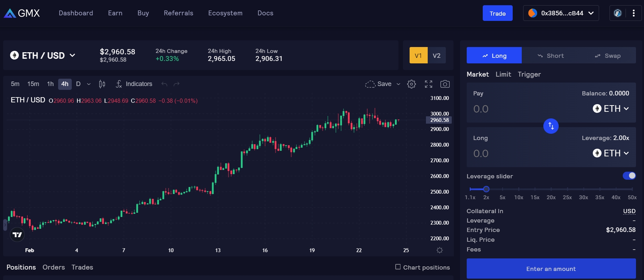The width and height of the screenshot is (644, 280).
Task: Click the Trade button
Action: [x=497, y=13]
